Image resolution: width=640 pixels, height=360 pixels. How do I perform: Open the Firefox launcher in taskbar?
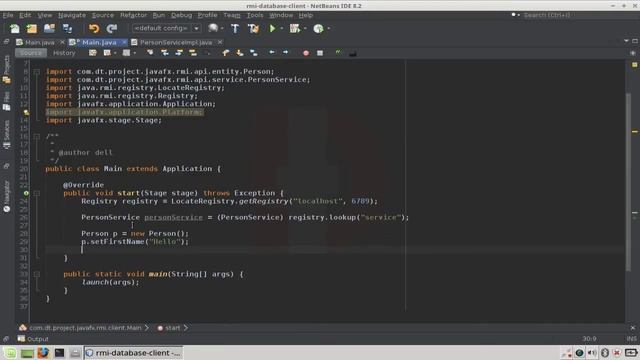(43, 353)
